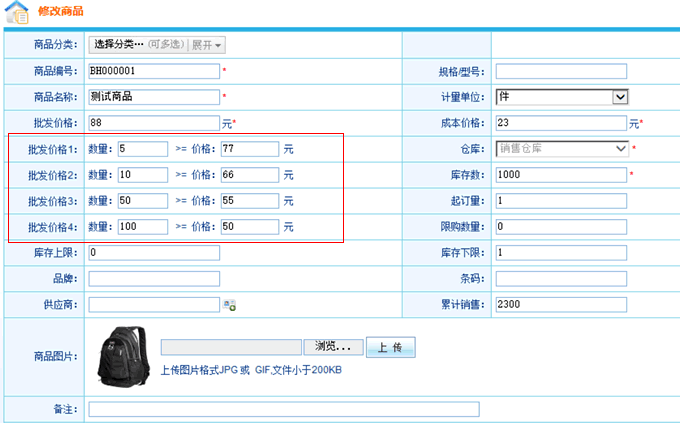Open the 选择分类 category dropdown
This screenshot has width=680, height=423.
[157, 45]
